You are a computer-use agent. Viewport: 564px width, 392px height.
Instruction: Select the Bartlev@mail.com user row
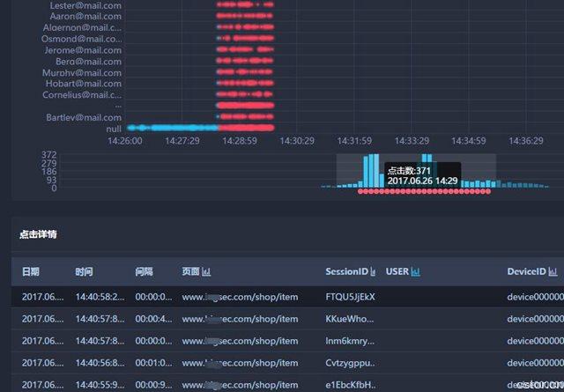tap(84, 117)
